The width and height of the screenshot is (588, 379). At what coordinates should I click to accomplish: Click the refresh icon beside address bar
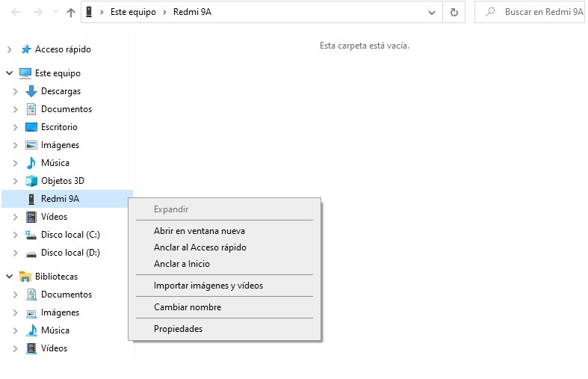454,13
